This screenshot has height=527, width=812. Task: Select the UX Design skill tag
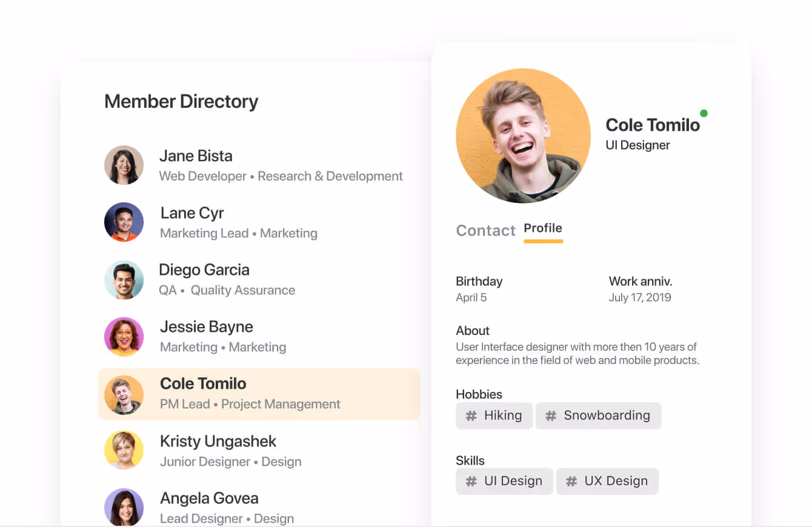(607, 481)
